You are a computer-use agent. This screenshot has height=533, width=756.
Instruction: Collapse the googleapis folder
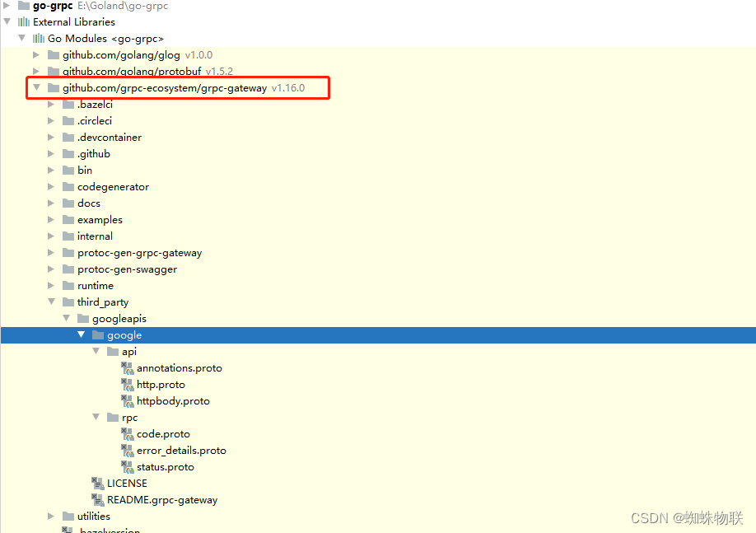(x=67, y=318)
